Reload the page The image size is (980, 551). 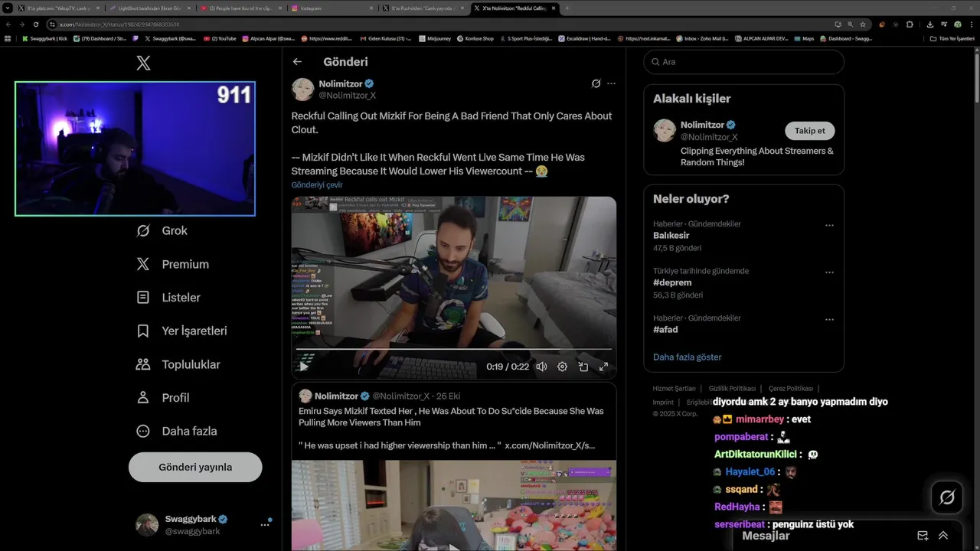(x=35, y=24)
